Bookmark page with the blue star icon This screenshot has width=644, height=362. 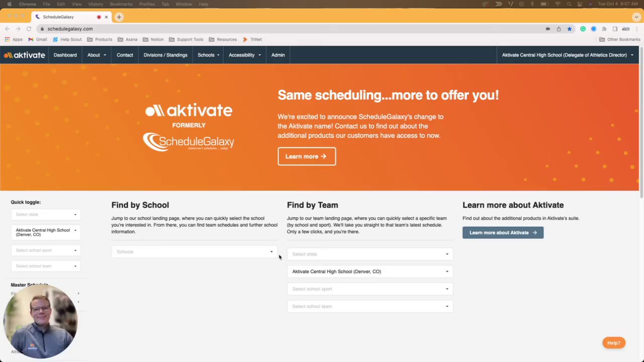pos(570,29)
